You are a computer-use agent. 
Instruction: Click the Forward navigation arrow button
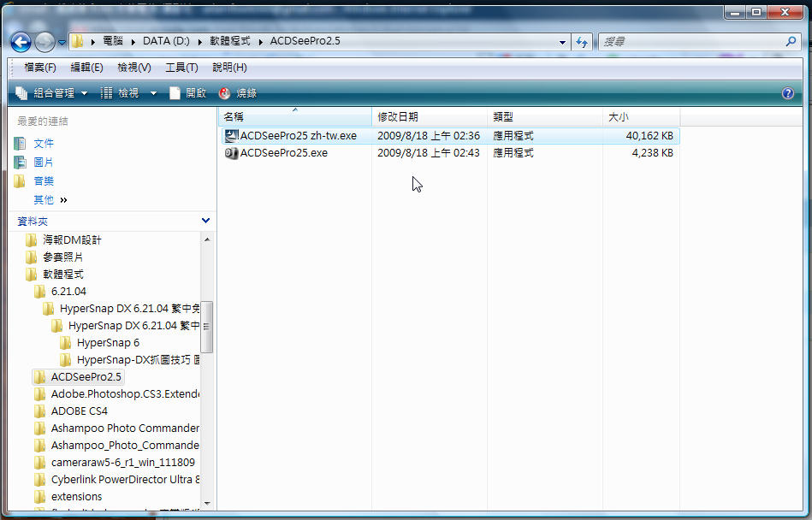tap(44, 42)
